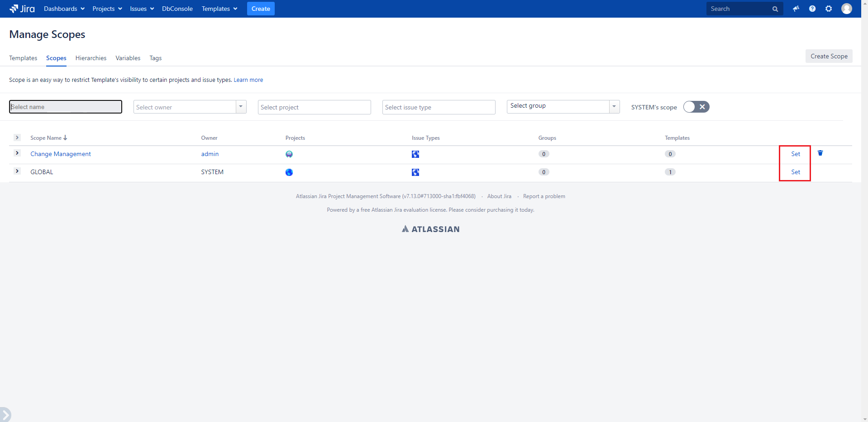The image size is (868, 422).
Task: Delete the Change Management scope via trash icon
Action: pos(820,153)
